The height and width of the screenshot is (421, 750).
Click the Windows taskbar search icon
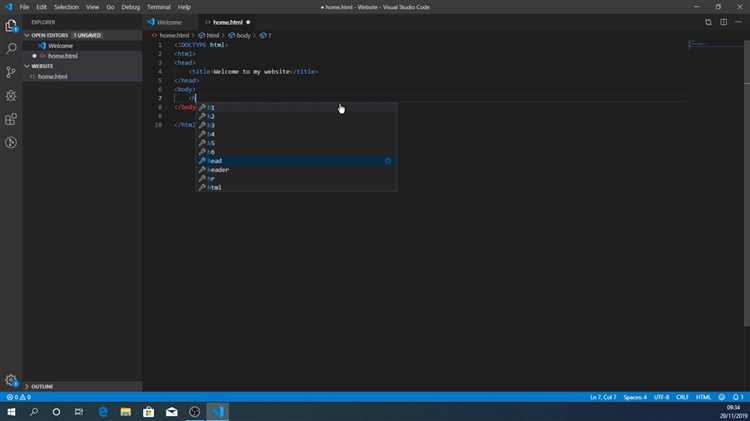tap(34, 412)
